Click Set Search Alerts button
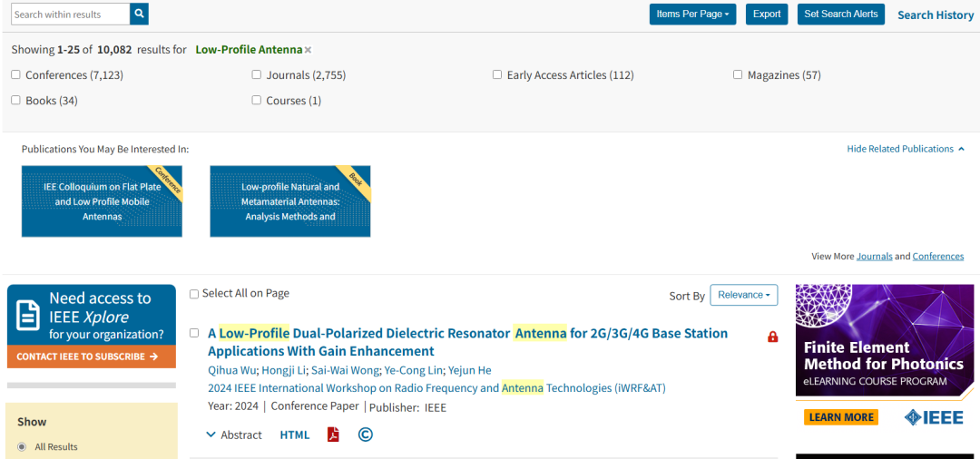 [840, 15]
